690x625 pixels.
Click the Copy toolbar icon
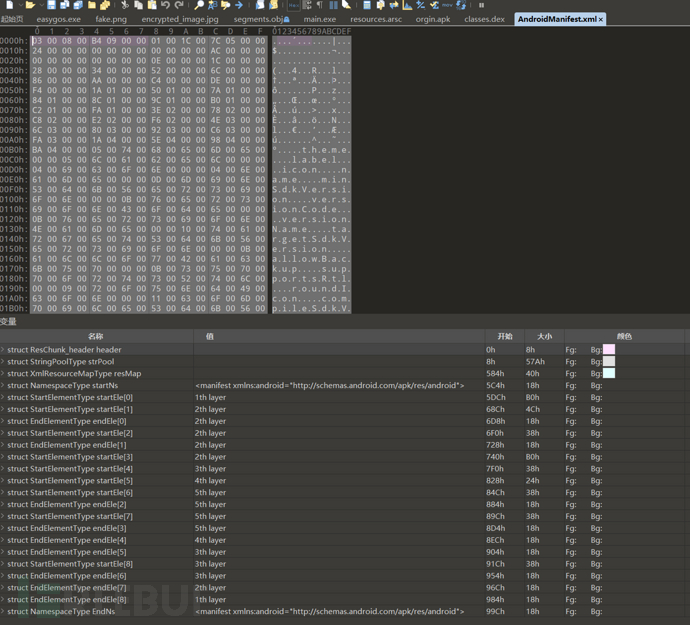pyautogui.click(x=138, y=5)
